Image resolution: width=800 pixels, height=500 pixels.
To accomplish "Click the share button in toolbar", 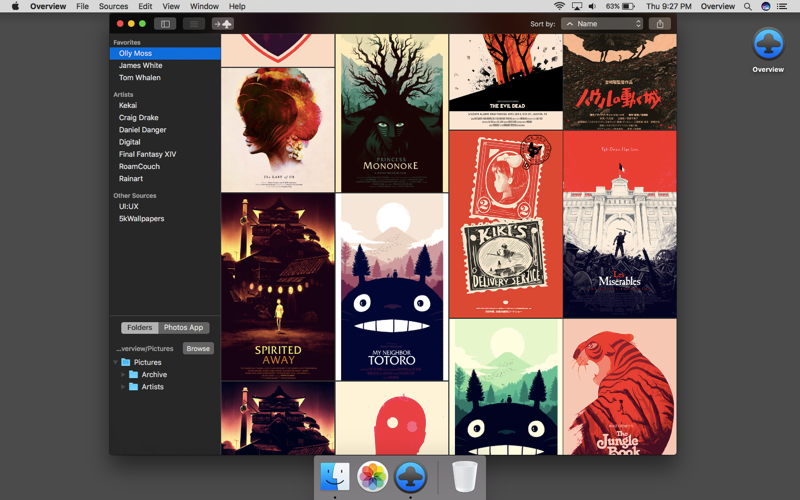I will point(660,24).
